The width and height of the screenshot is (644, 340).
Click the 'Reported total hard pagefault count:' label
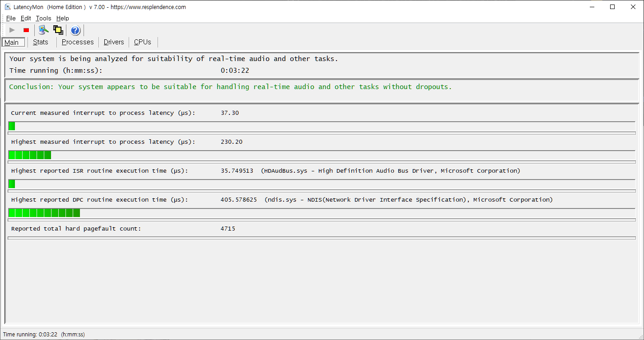(x=76, y=229)
